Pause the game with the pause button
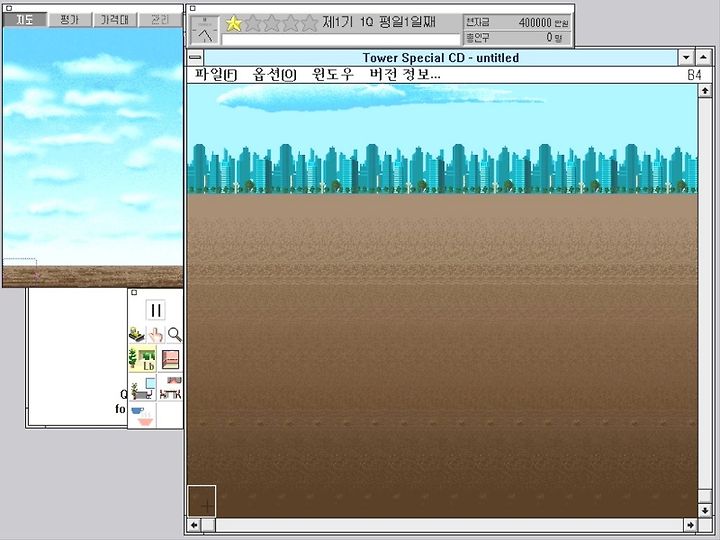Image resolution: width=720 pixels, height=540 pixels. 155,310
